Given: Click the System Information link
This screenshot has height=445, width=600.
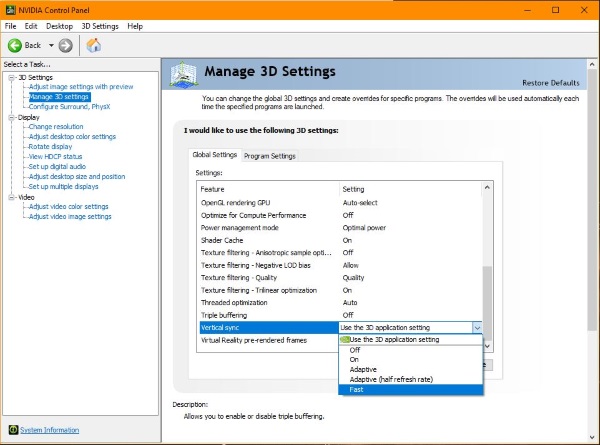Looking at the screenshot, I should click(49, 430).
